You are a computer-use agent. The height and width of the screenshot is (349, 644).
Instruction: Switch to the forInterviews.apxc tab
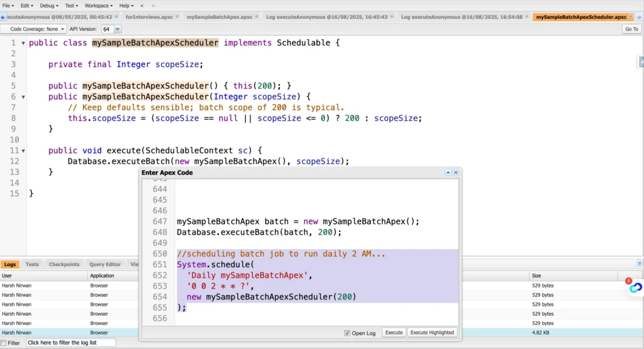coord(149,17)
